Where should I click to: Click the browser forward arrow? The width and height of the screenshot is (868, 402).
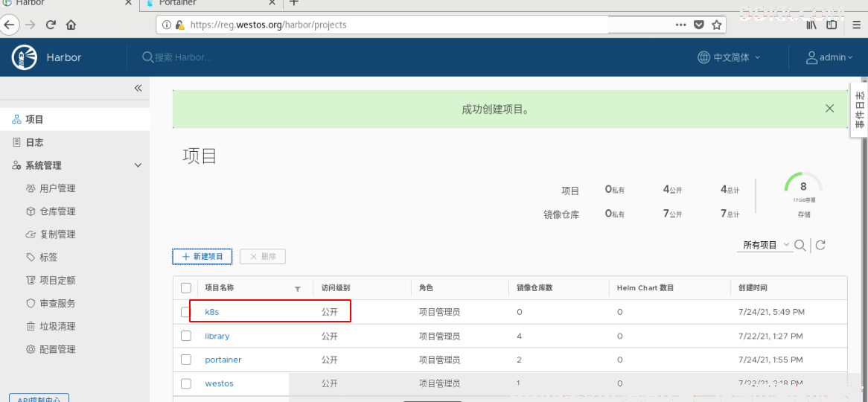[31, 25]
